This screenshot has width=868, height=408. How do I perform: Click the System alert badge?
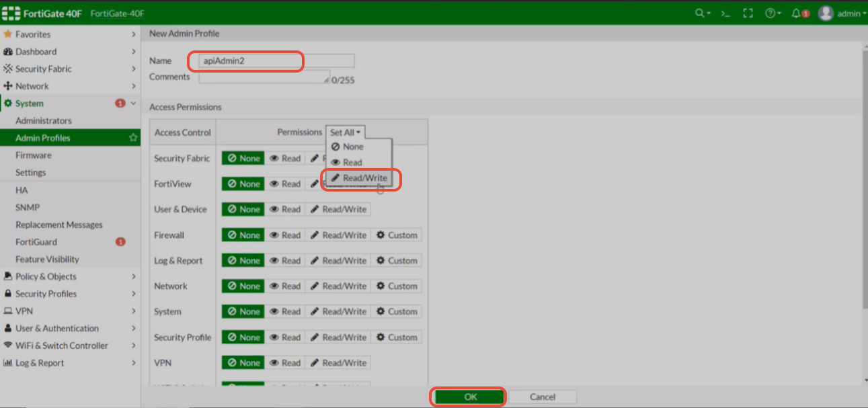pyautogui.click(x=120, y=104)
